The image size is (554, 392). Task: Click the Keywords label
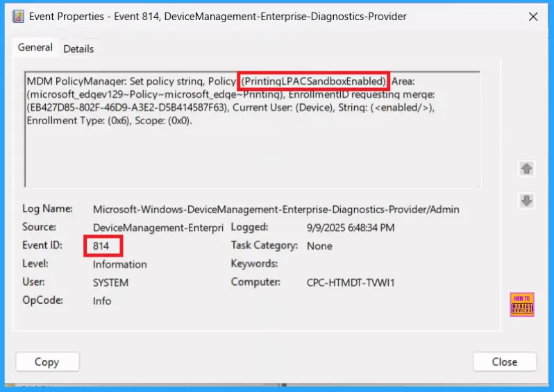(254, 264)
